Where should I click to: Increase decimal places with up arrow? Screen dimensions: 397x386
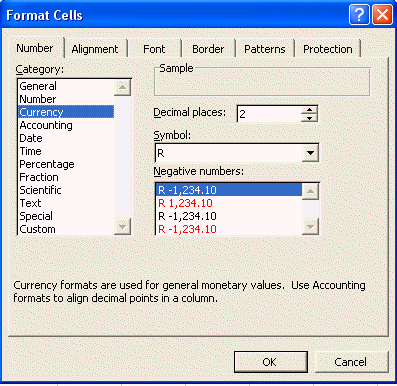310,110
